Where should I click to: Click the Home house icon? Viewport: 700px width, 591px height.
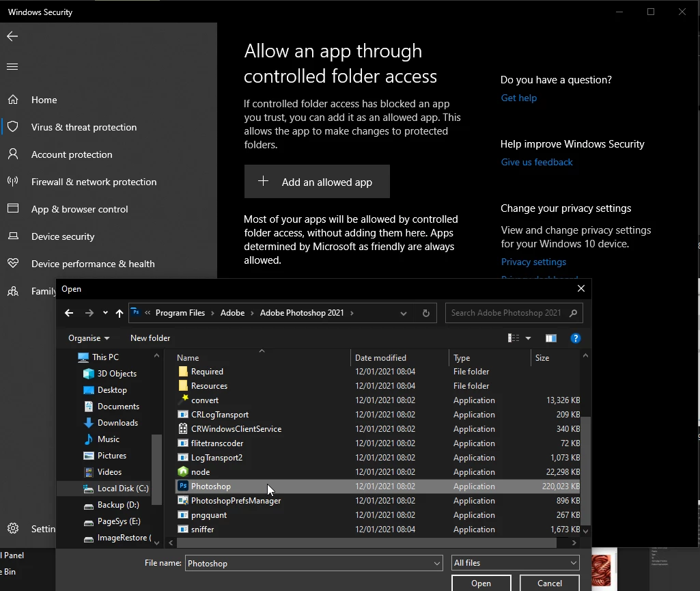(x=13, y=100)
